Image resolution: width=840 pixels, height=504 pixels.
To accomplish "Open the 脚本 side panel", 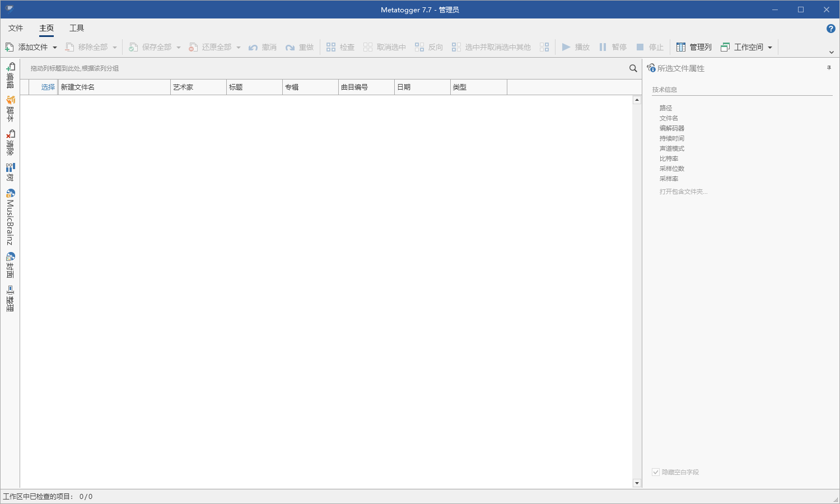I will pos(10,109).
